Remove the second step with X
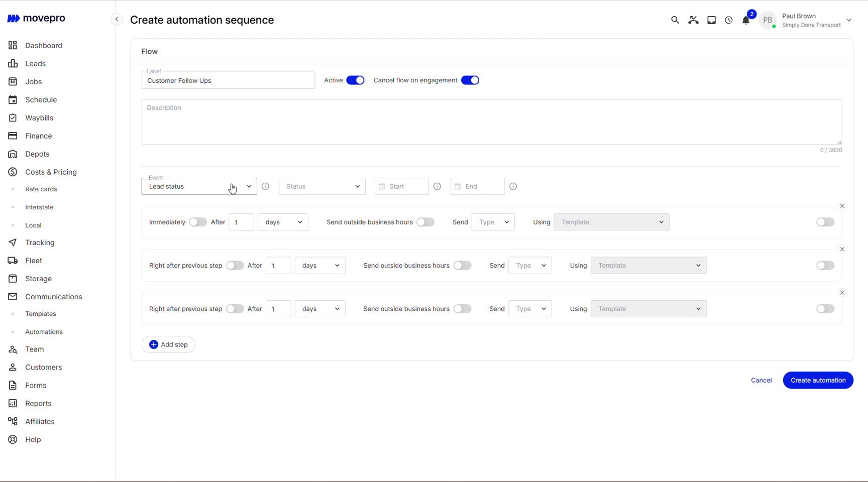 click(842, 249)
